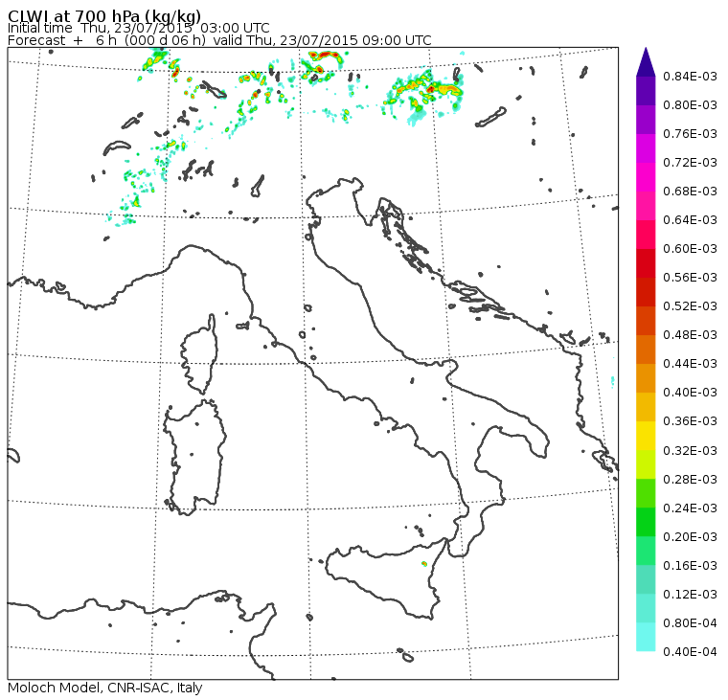Image resolution: width=728 pixels, height=700 pixels.
Task: Click the 0.52E-03 colorbar label
Action: 690,305
